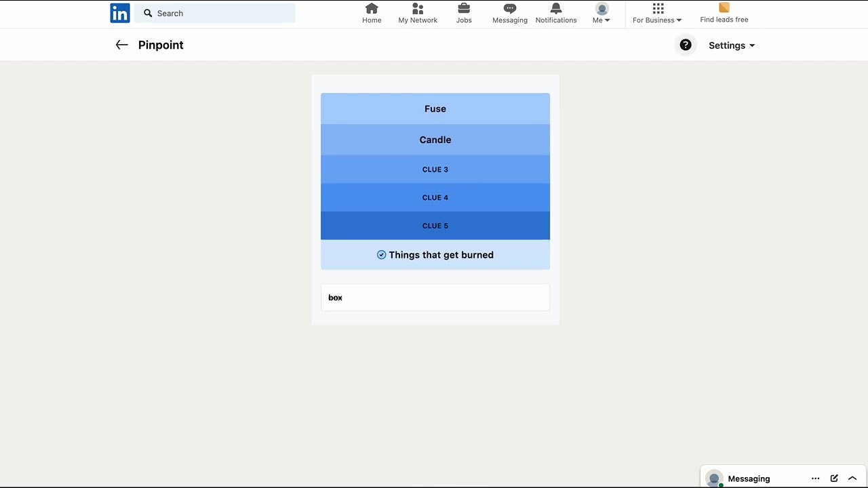This screenshot has height=488, width=868.
Task: Expand the Messaging overlay with the chevron
Action: 852,479
